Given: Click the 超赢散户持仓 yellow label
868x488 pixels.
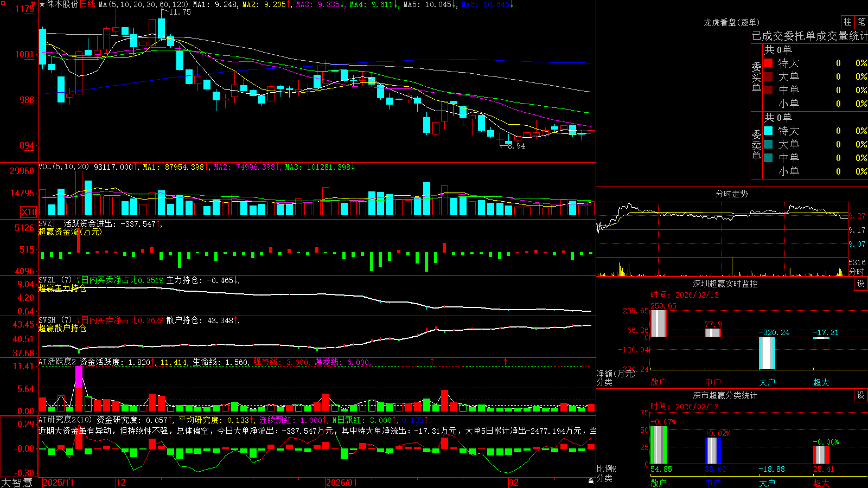Looking at the screenshot, I should pos(62,328).
